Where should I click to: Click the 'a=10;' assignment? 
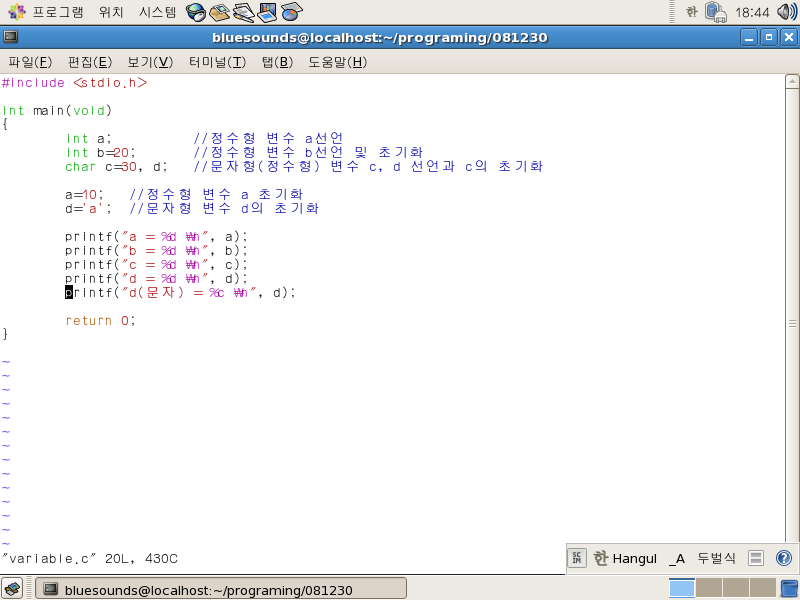pos(85,195)
